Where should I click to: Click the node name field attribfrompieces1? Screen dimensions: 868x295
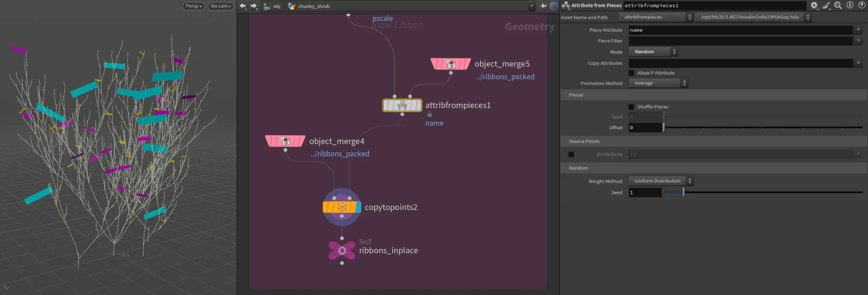pos(715,5)
